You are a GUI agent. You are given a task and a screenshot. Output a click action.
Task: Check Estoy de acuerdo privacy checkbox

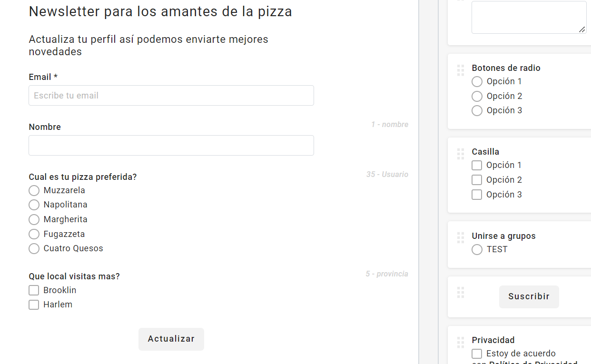point(477,354)
